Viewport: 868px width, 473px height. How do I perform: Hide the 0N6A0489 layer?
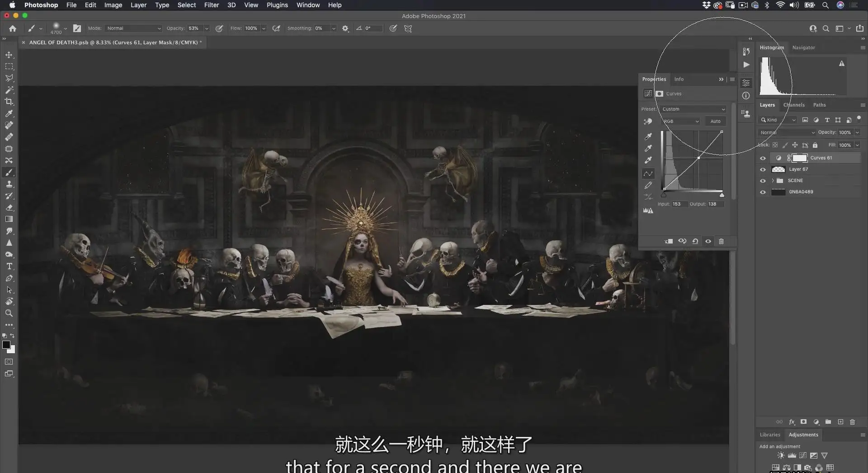pyautogui.click(x=763, y=192)
